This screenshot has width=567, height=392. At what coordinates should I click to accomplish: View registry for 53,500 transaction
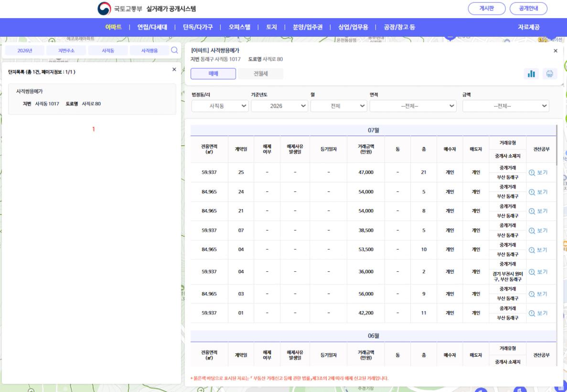(538, 250)
